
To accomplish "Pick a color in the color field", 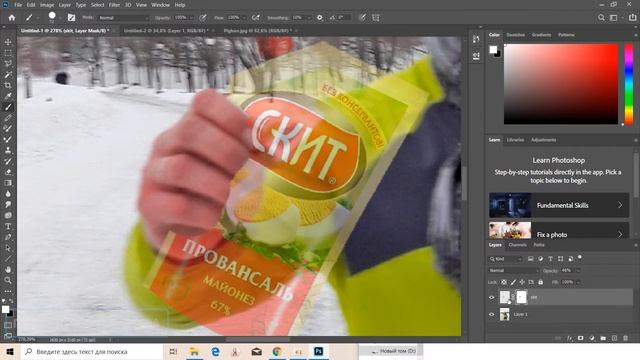I will (561, 84).
